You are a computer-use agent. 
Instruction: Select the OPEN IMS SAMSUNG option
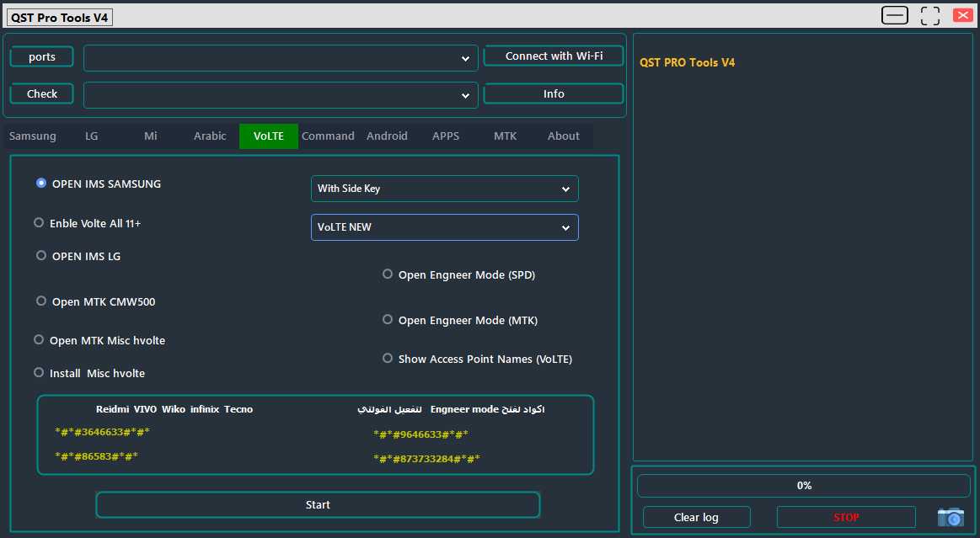click(40, 183)
